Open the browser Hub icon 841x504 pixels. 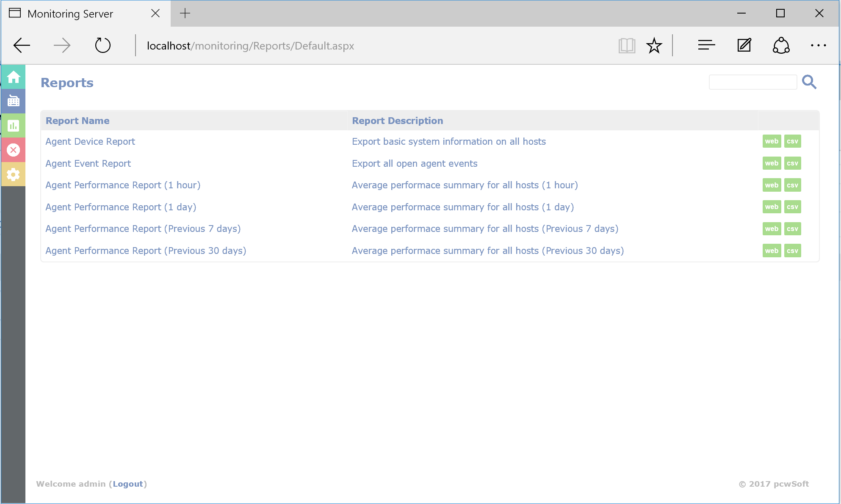706,46
